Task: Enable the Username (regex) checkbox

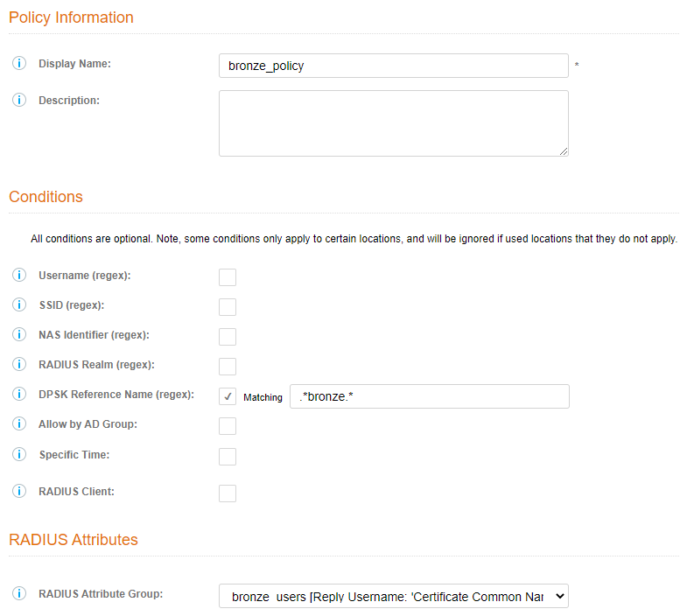Action: click(x=228, y=277)
